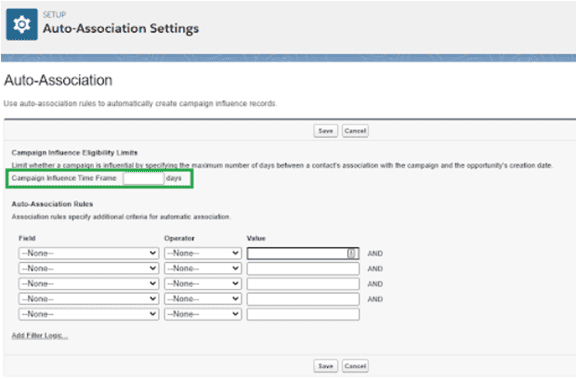Open the fourth row Operator dropdown
Screen dimensions: 576x379
pyautogui.click(x=203, y=299)
